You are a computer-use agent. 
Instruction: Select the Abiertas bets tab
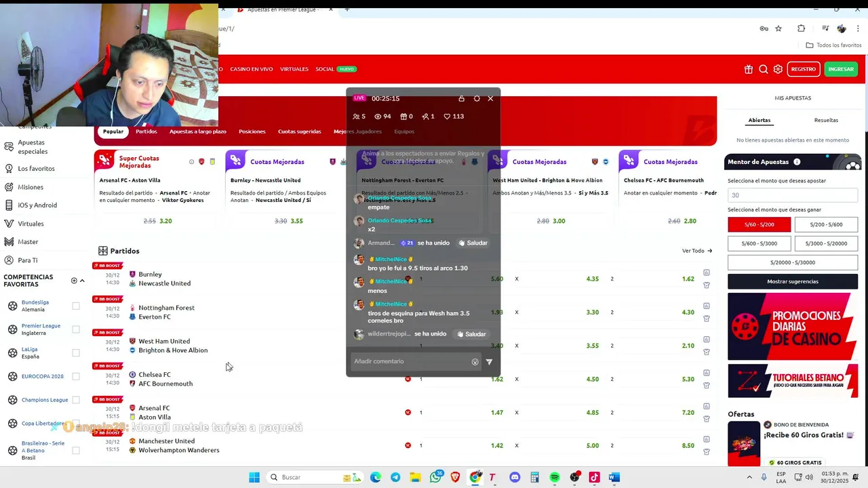(759, 120)
